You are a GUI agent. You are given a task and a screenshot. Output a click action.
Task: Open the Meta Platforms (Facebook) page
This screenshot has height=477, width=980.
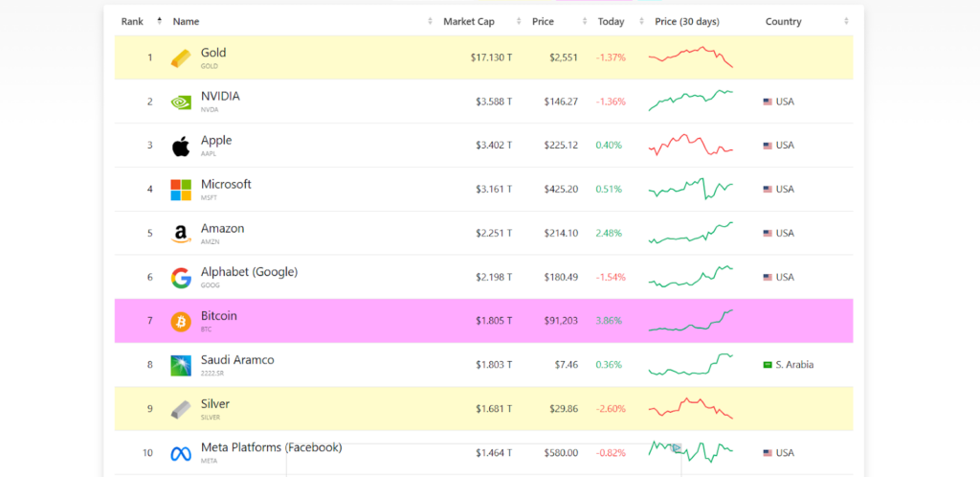tap(271, 447)
